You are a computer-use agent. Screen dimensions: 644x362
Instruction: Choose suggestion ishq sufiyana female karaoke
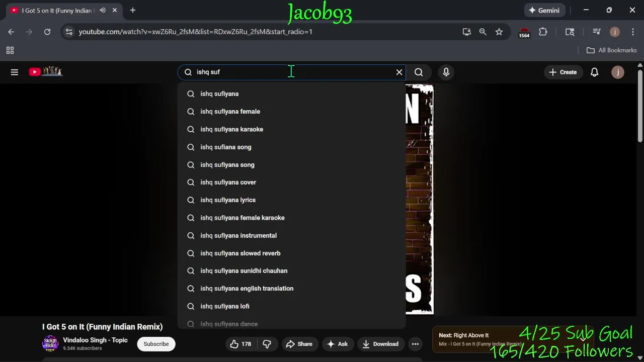pyautogui.click(x=292, y=218)
